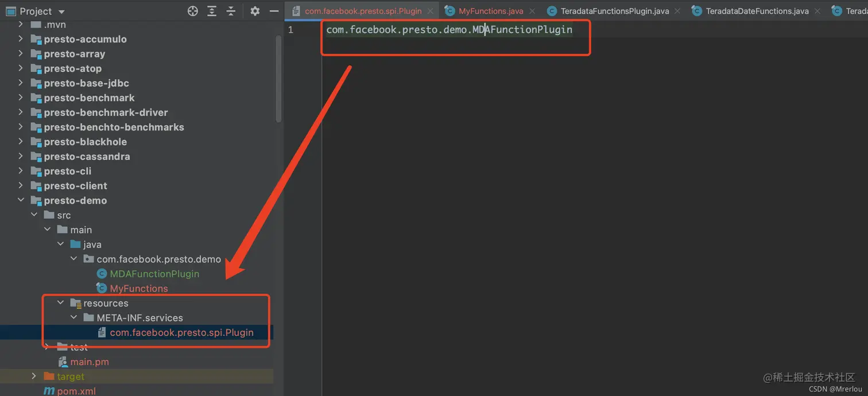Click the TeradataDateFunctions.java tab class icon
This screenshot has height=396, width=868.
coord(697,11)
